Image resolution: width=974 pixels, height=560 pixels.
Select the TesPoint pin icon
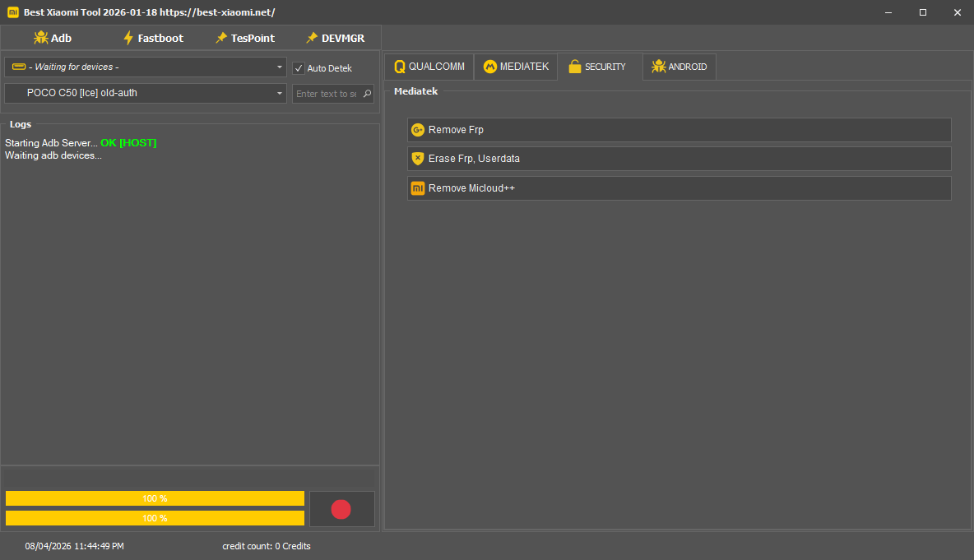point(220,37)
